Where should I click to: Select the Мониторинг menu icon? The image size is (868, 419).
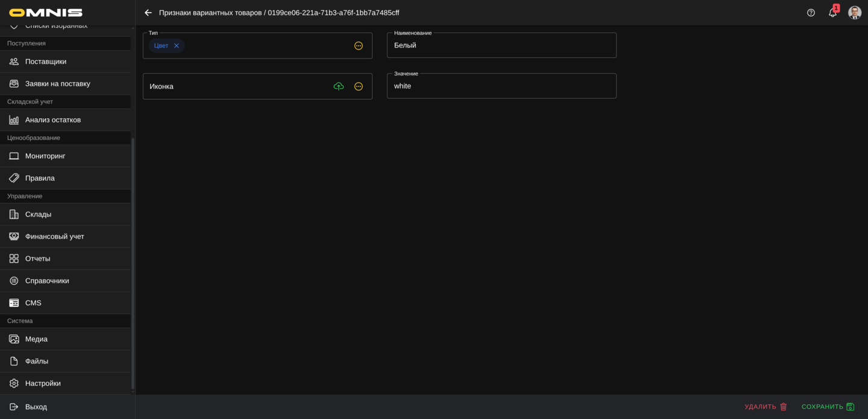click(x=14, y=156)
